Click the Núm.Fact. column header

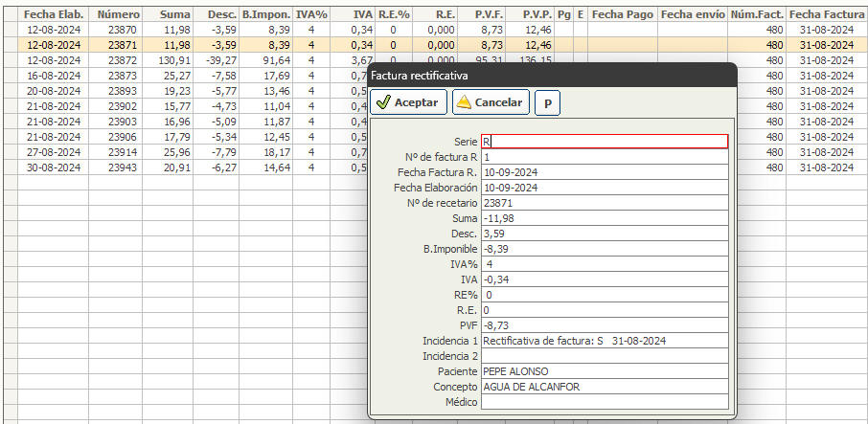pos(757,15)
